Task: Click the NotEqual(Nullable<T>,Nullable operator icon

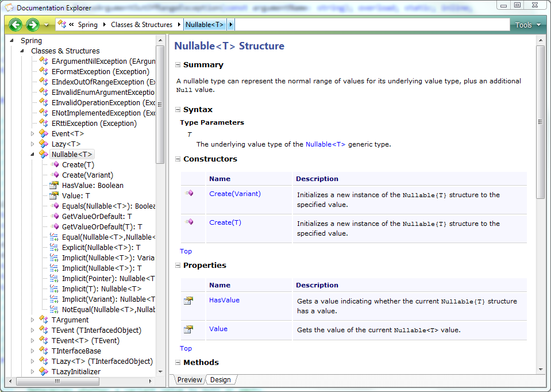Action: click(x=54, y=309)
